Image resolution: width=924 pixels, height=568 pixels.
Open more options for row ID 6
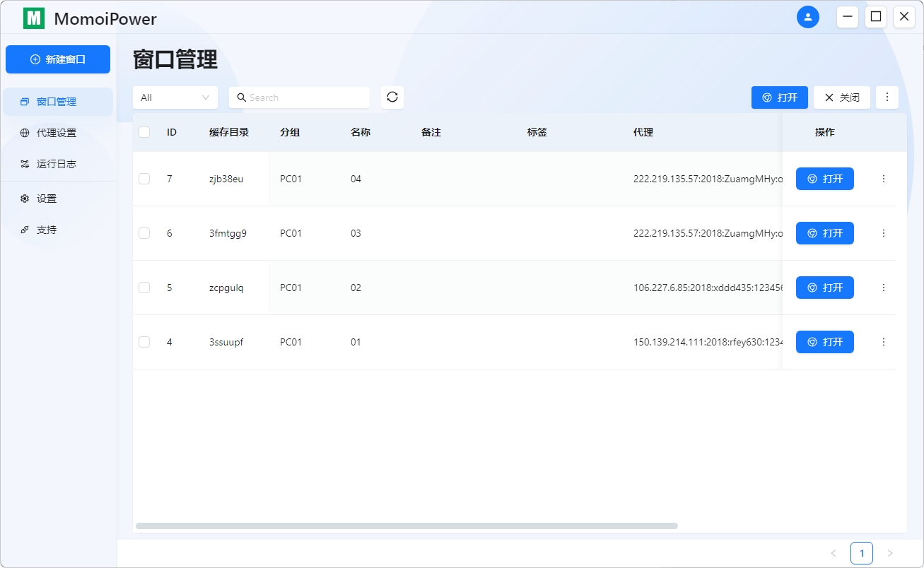(x=883, y=233)
